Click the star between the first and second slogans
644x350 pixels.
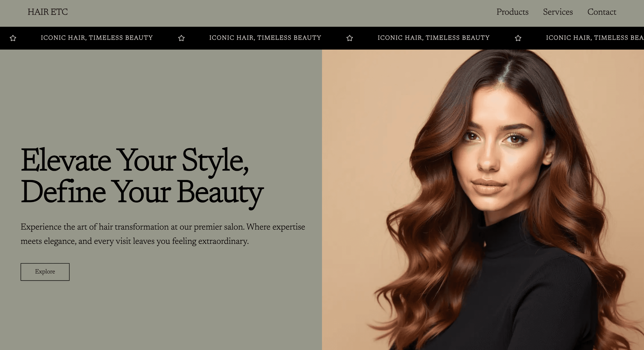click(181, 38)
